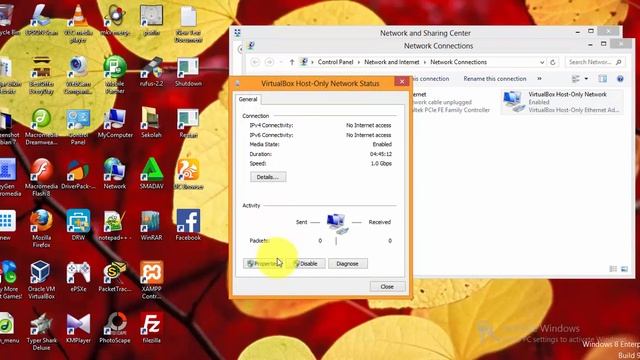Open the Sekolah folder on desktop
The image size is (640, 360).
[151, 124]
